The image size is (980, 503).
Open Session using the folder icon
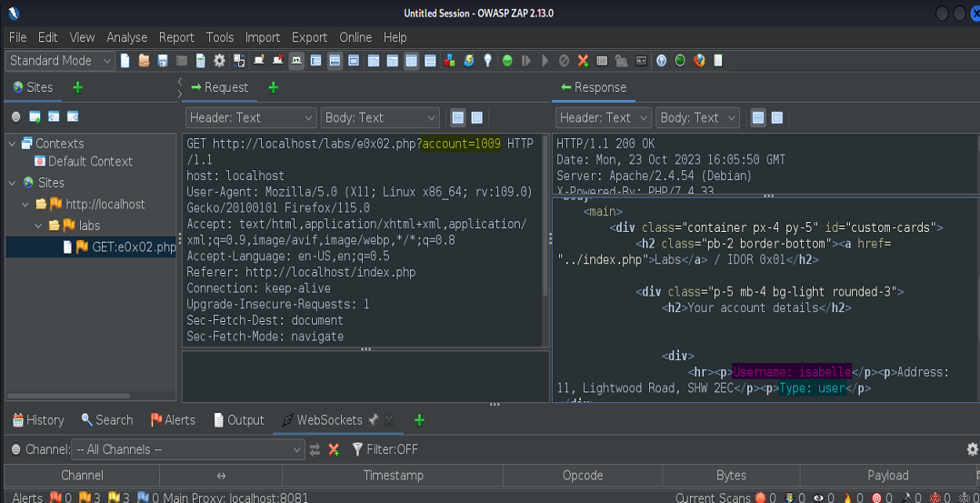point(144,61)
